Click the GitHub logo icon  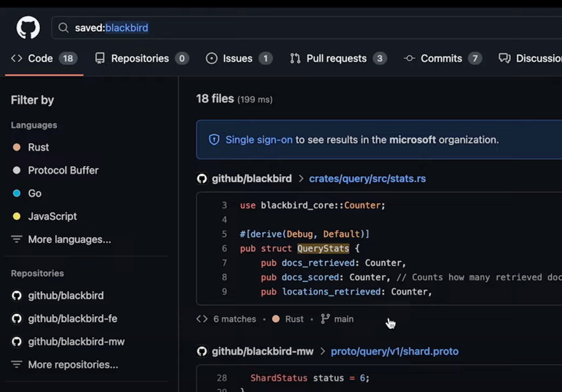28,27
